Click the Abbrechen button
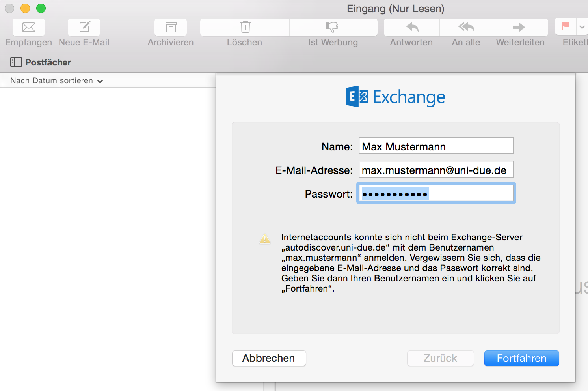 [x=269, y=358]
